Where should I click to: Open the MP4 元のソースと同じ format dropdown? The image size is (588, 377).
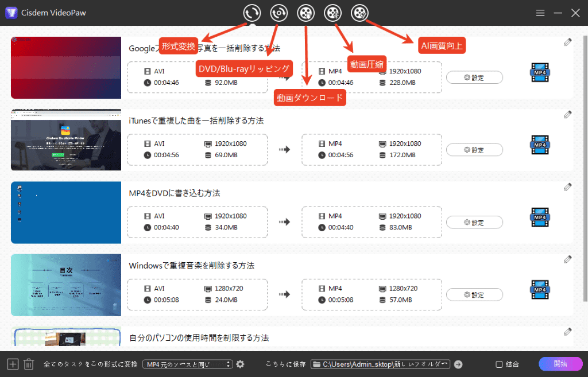coord(188,364)
